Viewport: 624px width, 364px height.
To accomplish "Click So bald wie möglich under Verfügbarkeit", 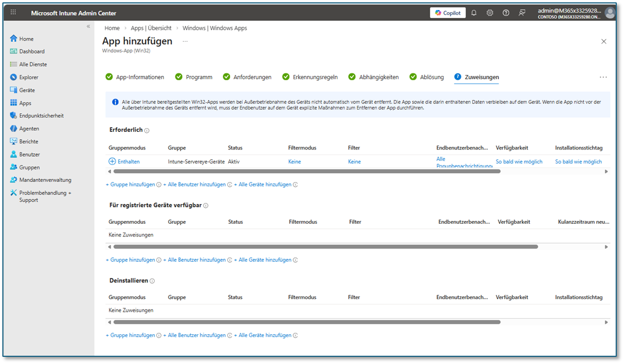I will click(x=519, y=162).
